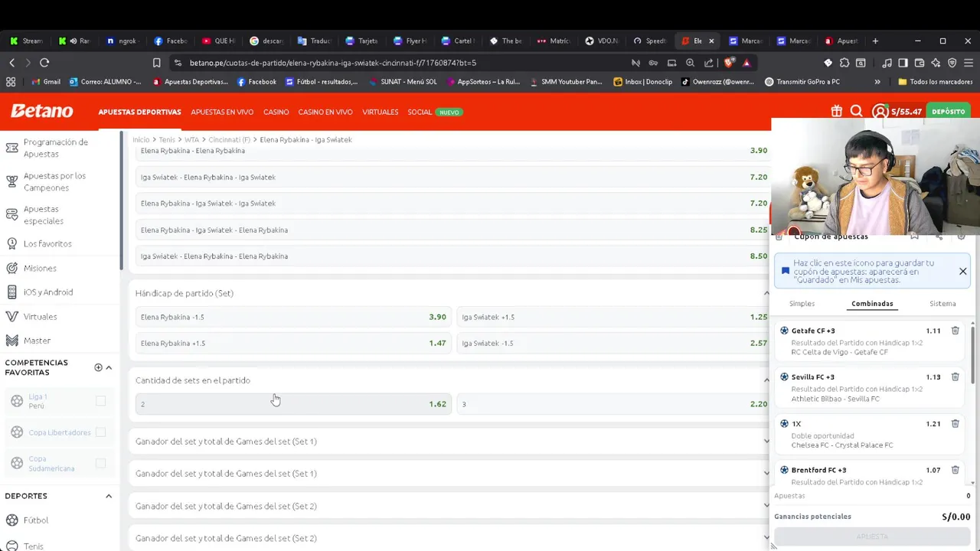980x551 pixels.
Task: Click the Master sidebar icon
Action: coord(11,341)
